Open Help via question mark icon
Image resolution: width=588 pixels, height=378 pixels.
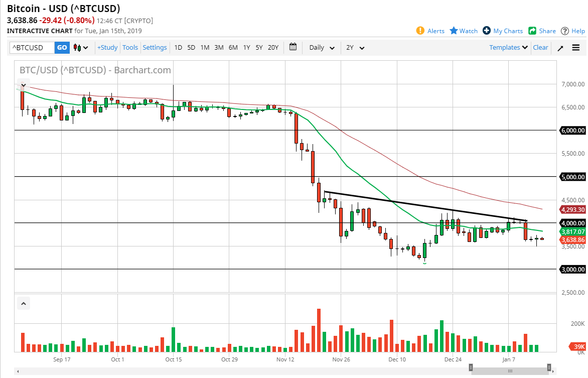[565, 31]
